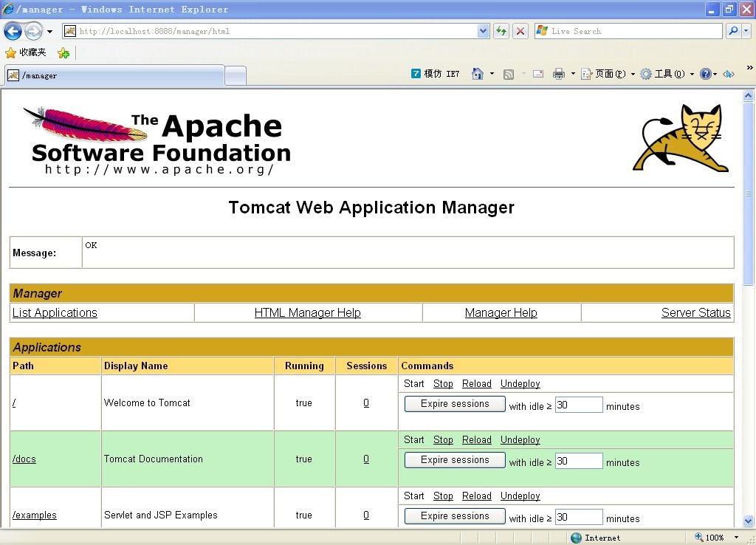Run search with the magnifier icon

(733, 31)
